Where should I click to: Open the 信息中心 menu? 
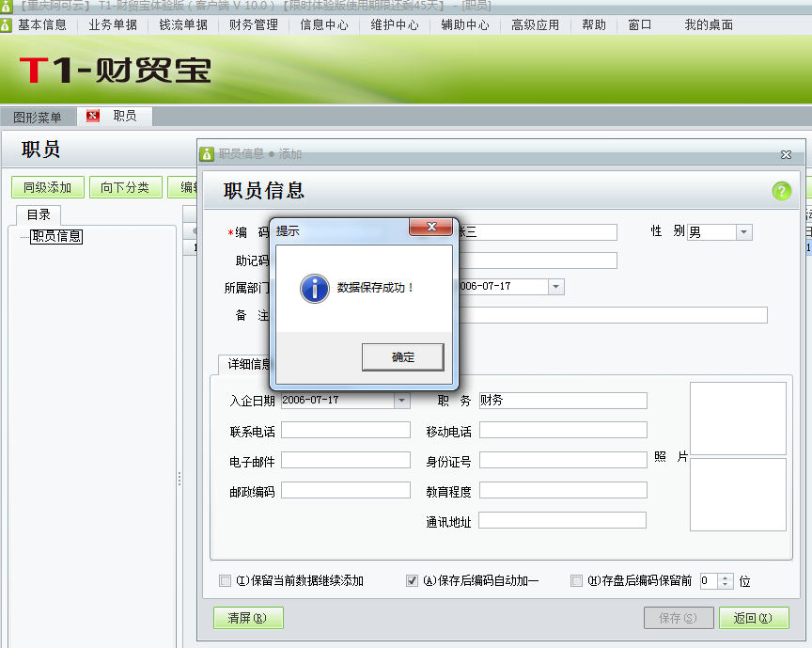pos(324,24)
